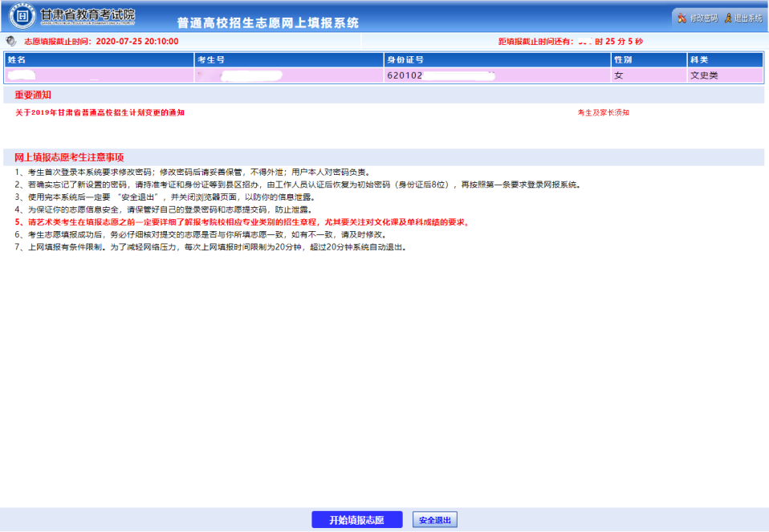Open the 2019年招生计划变更 notice link
This screenshot has width=769, height=532.
point(100,113)
